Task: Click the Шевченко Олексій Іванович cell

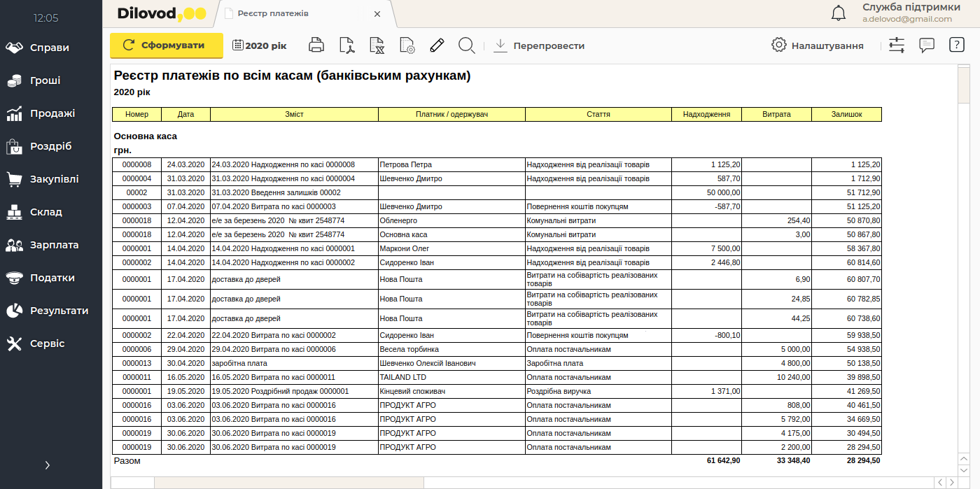Action: pos(452,363)
